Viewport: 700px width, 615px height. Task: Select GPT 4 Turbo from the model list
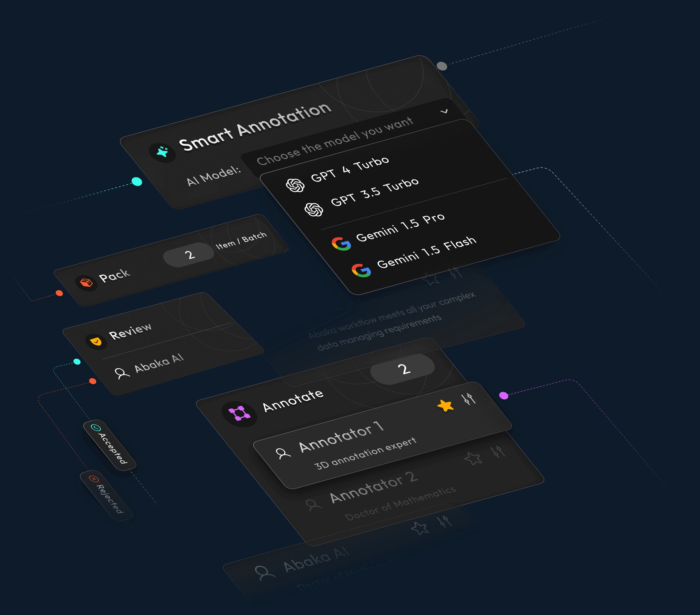350,169
